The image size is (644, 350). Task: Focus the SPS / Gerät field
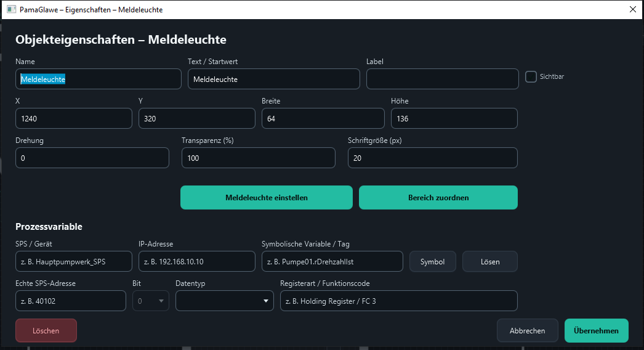(x=74, y=261)
